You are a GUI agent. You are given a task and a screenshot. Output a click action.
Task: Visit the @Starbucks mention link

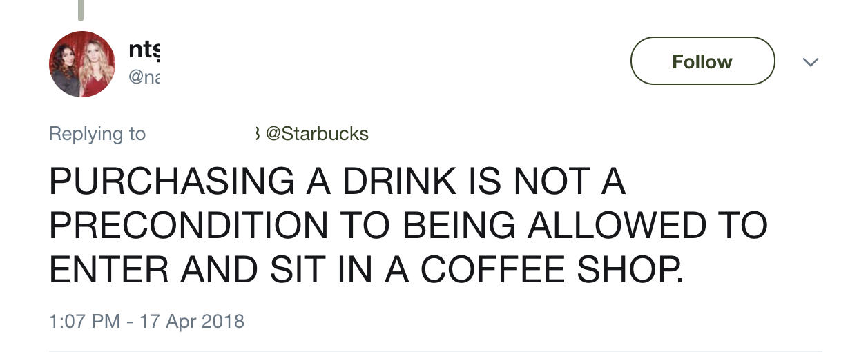(x=317, y=133)
